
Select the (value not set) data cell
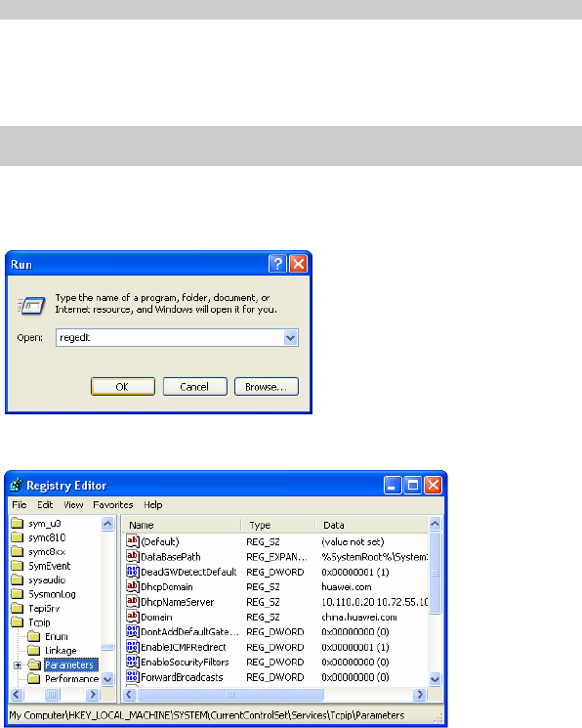coord(353,541)
